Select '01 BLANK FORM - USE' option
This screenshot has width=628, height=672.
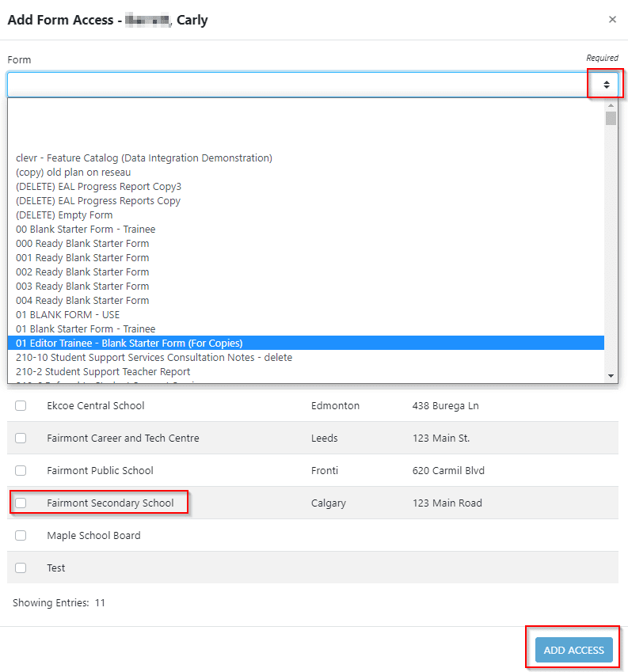pos(68,314)
